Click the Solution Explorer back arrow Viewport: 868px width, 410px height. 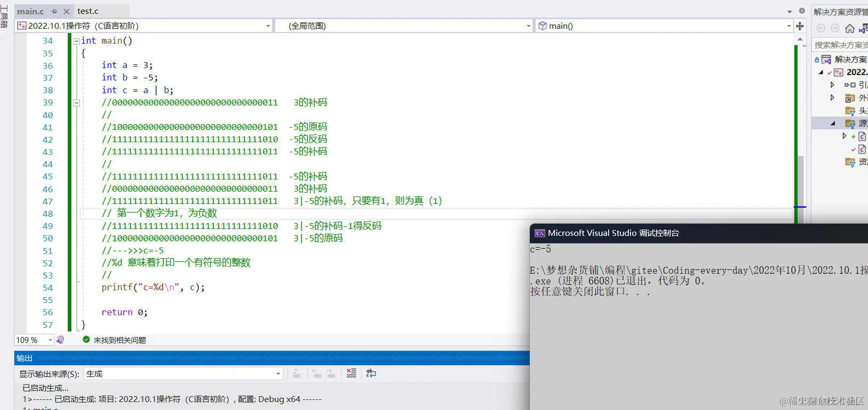pos(821,28)
